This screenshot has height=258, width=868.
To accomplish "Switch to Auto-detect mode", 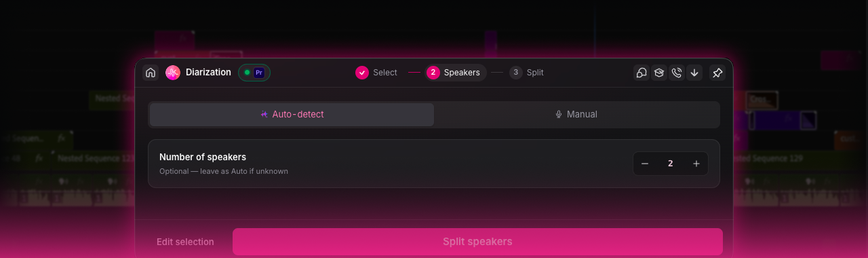I will tap(292, 115).
